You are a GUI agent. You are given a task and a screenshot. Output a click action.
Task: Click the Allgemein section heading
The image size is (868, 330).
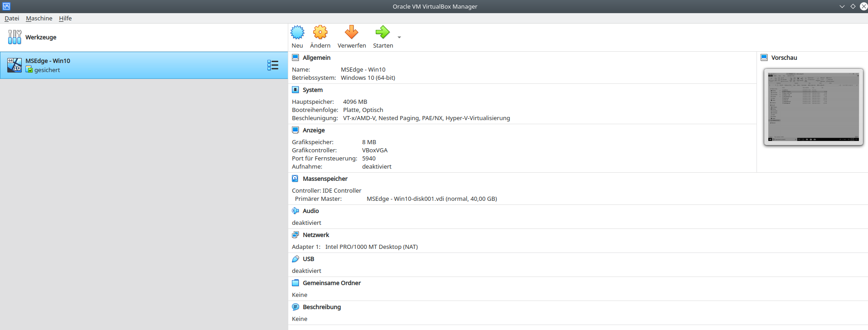coord(316,58)
